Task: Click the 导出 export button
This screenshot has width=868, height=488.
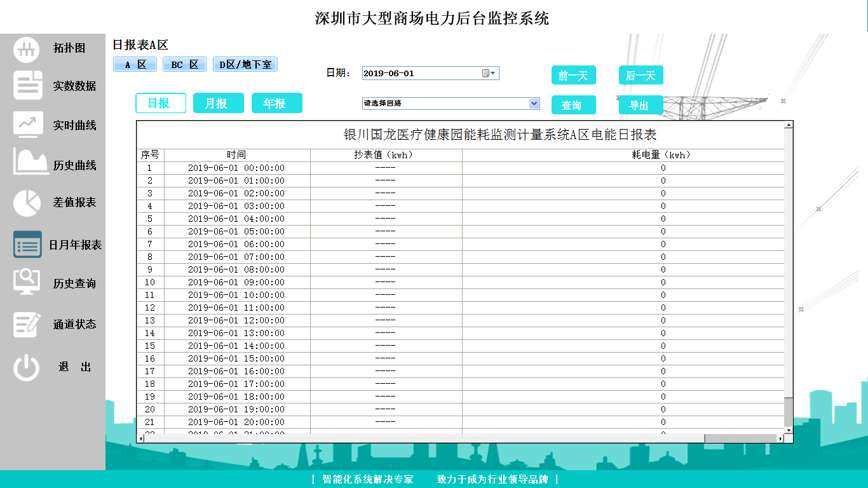Action: (x=641, y=105)
